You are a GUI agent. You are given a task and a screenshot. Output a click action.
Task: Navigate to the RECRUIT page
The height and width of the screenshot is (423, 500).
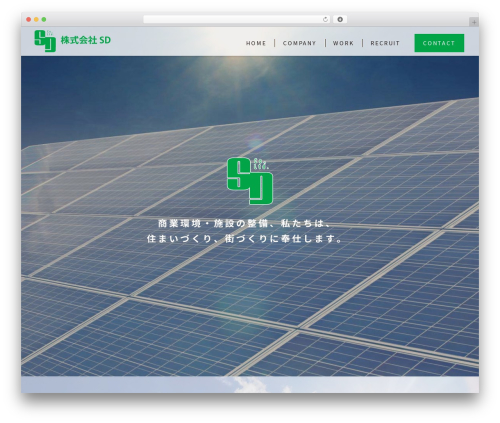(385, 43)
